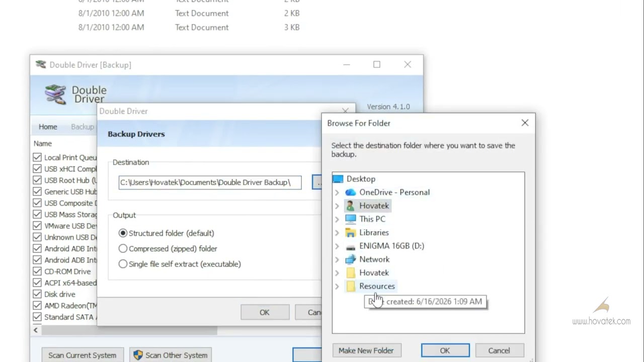
Task: Select Compressed (zipped) folder option
Action: pos(123,248)
